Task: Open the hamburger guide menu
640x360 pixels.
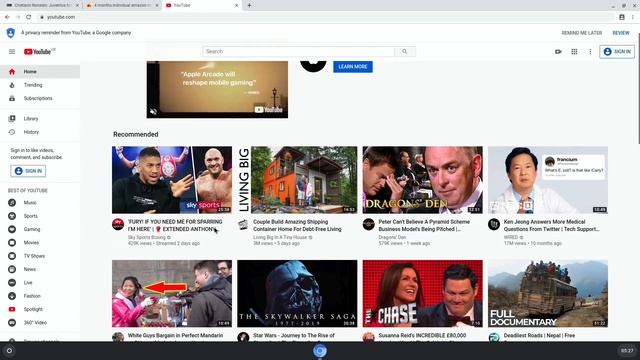Action: [12, 51]
